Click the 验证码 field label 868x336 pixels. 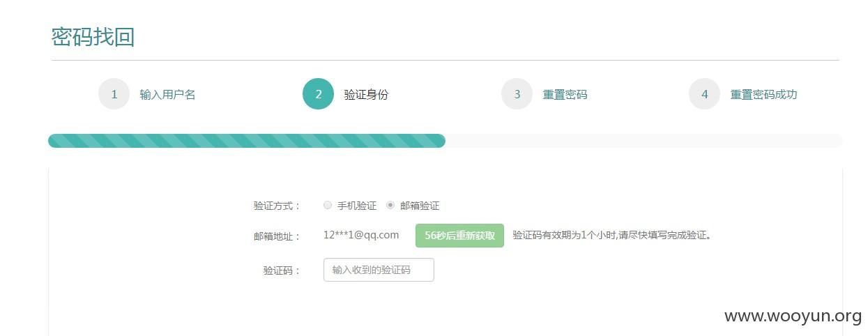(282, 270)
